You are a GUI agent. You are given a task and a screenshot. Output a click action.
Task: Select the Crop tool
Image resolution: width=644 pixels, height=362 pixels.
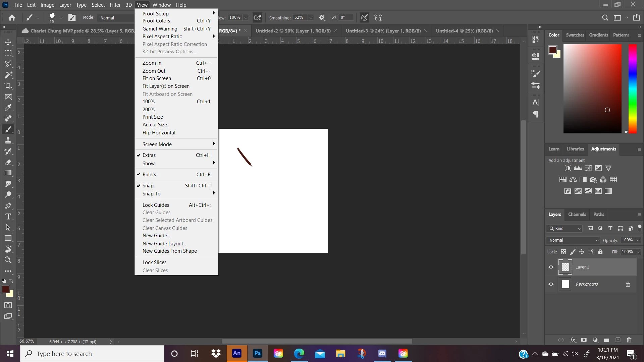click(8, 86)
